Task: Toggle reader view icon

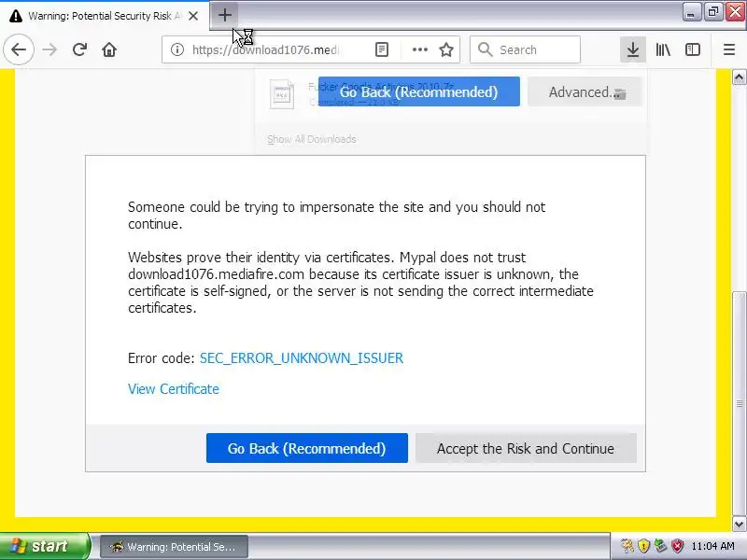Action: (382, 49)
